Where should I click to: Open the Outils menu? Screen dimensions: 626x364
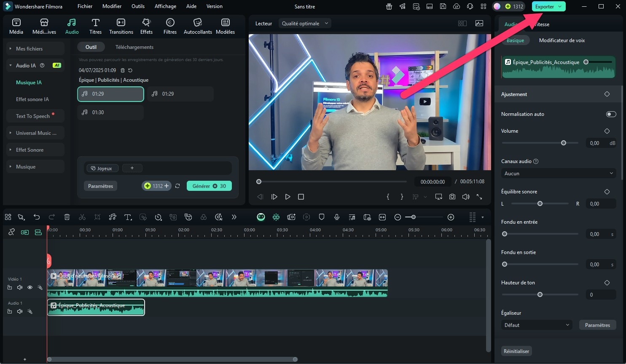coord(138,6)
